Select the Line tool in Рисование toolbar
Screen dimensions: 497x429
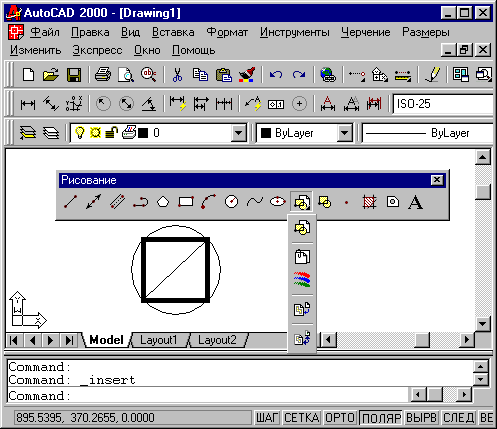pos(71,202)
